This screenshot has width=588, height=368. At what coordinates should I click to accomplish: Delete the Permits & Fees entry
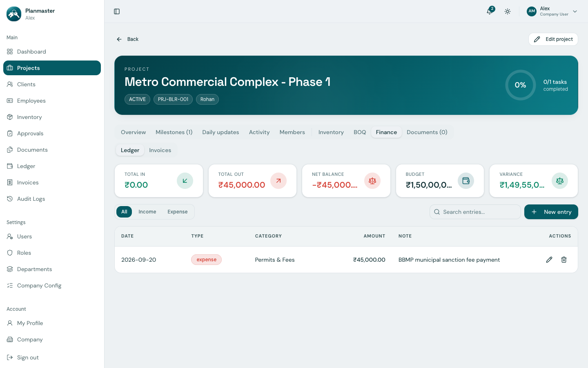pyautogui.click(x=564, y=260)
